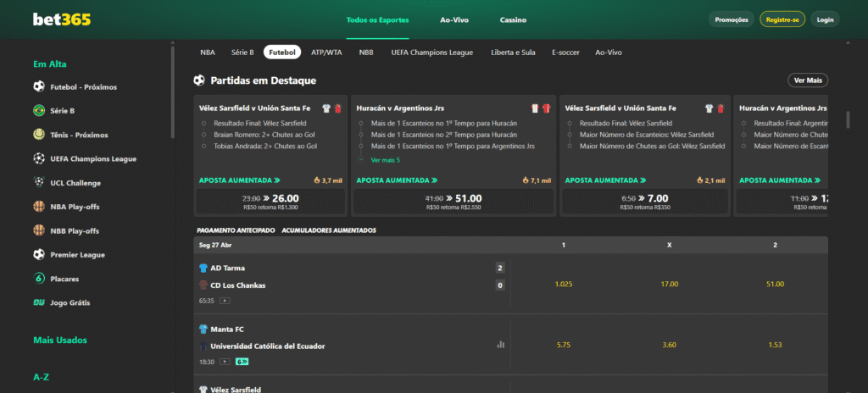Open Aposta Aumentada on Huracán v Argentinos card
The image size is (868, 393).
(398, 180)
